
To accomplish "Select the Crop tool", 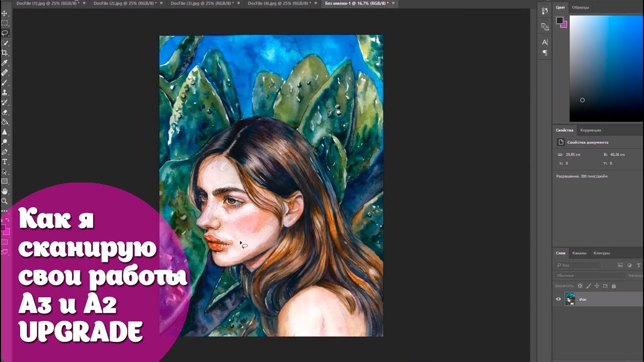I will pos(5,53).
